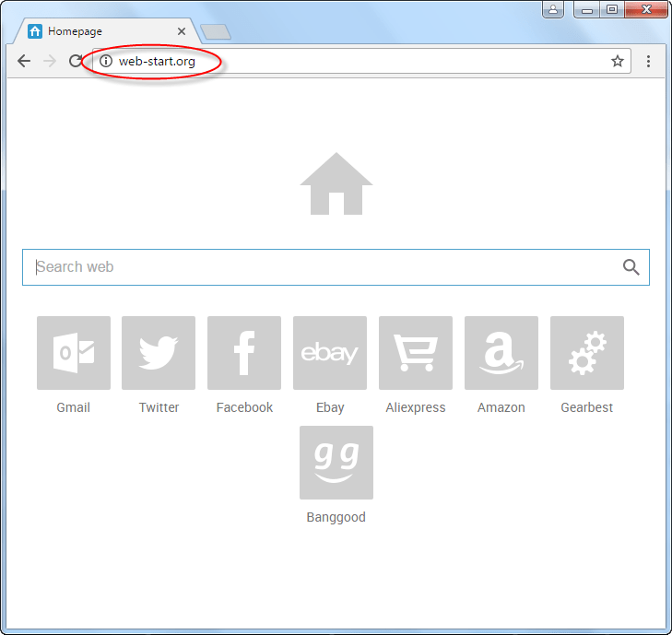Maximize the browser window
This screenshot has width=672, height=635.
tap(612, 9)
